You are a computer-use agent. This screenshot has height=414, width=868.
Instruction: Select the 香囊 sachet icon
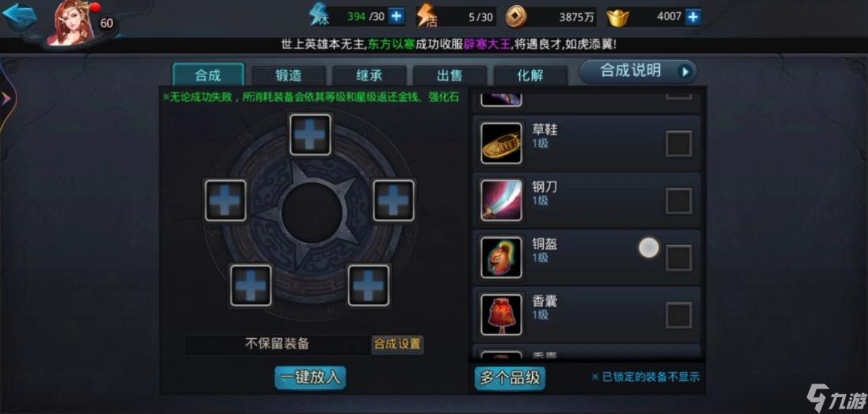click(x=502, y=315)
